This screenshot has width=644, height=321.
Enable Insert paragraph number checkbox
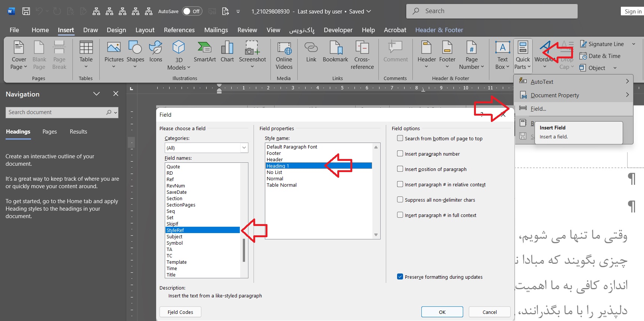pyautogui.click(x=400, y=154)
